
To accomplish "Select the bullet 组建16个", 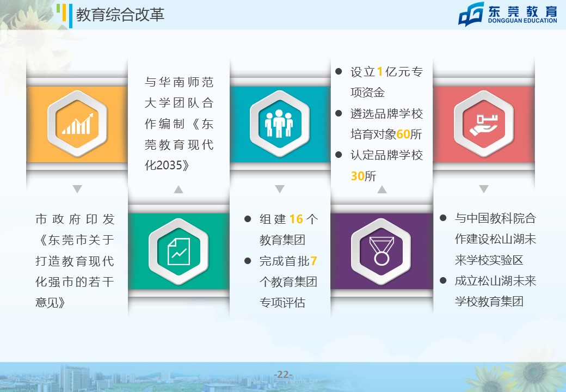I will click(x=289, y=219).
